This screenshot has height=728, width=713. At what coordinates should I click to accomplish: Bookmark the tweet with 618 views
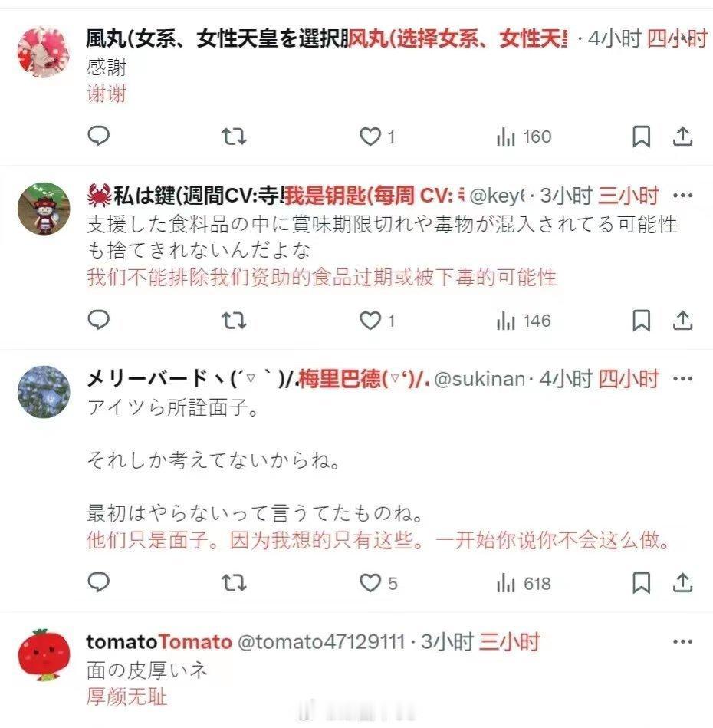[641, 583]
